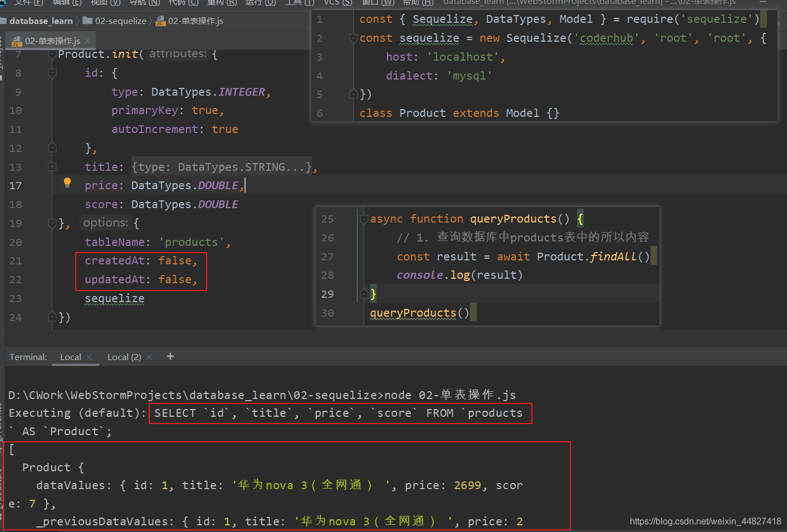
Task: Close the Local (2) terminal session
Action: (x=149, y=357)
